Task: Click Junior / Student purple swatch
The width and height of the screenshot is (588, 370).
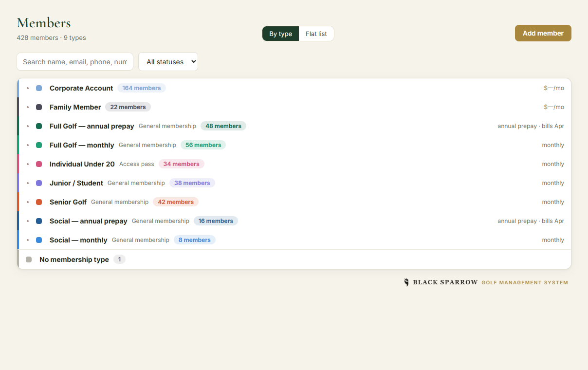Action: coord(39,183)
